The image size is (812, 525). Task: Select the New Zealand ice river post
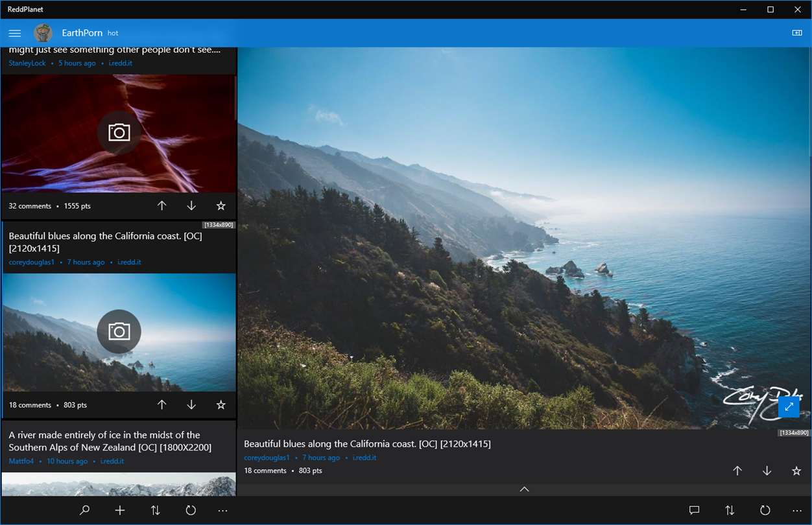pyautogui.click(x=110, y=441)
